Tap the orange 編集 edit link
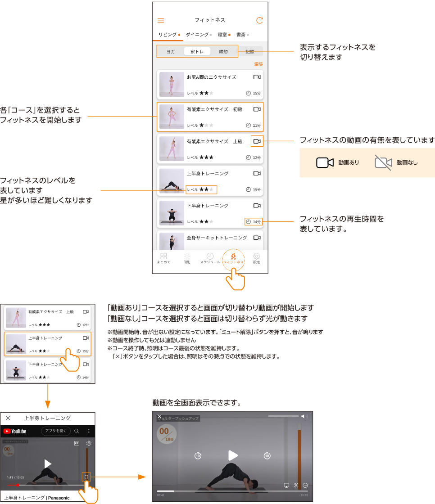Viewport: 435px width, 504px height. point(258,64)
